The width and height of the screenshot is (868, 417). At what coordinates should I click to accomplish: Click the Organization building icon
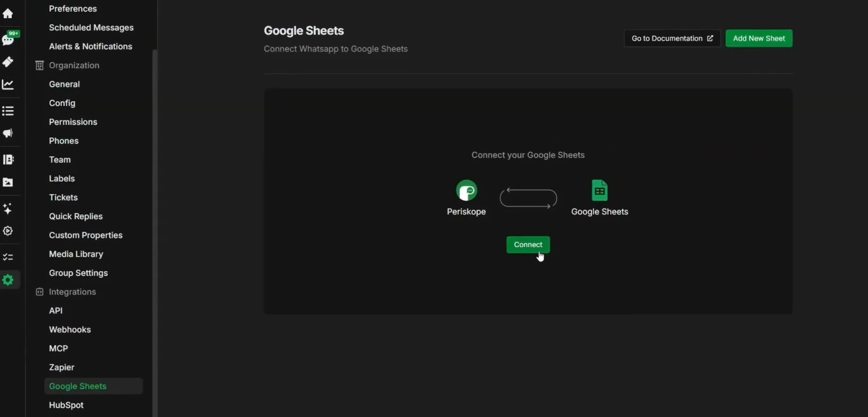(x=39, y=65)
